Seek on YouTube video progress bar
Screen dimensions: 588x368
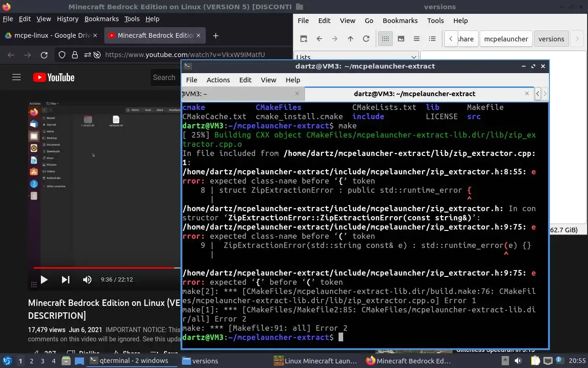(x=107, y=267)
